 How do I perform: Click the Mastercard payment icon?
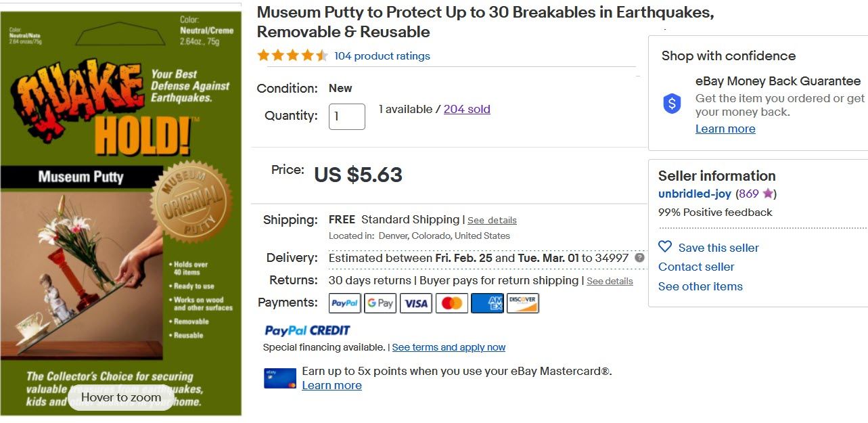pos(452,303)
